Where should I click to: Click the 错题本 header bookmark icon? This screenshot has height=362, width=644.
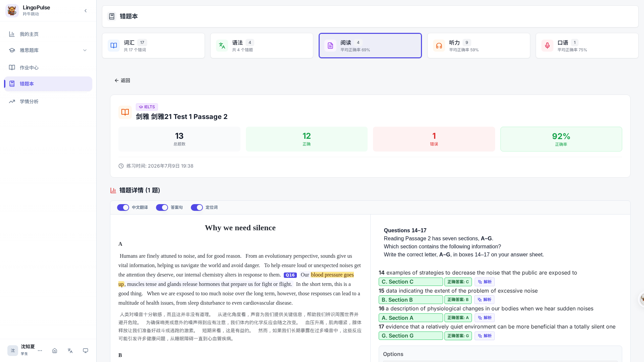pos(112,16)
